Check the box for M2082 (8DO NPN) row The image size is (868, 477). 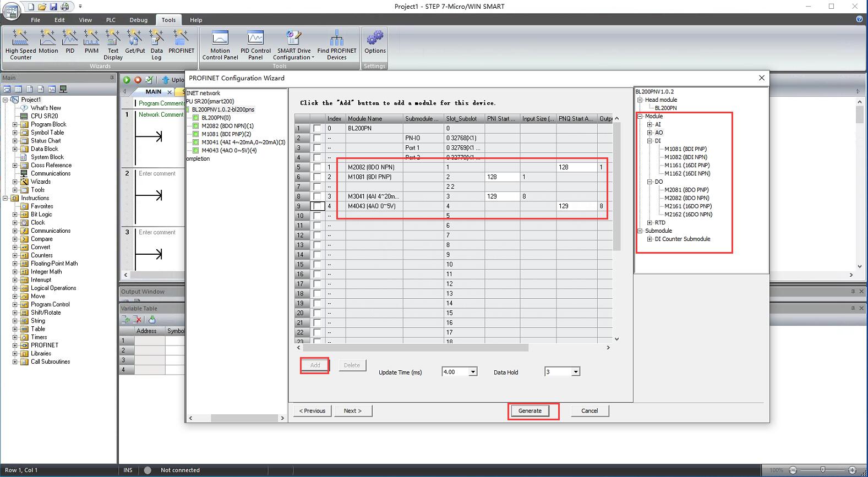317,167
